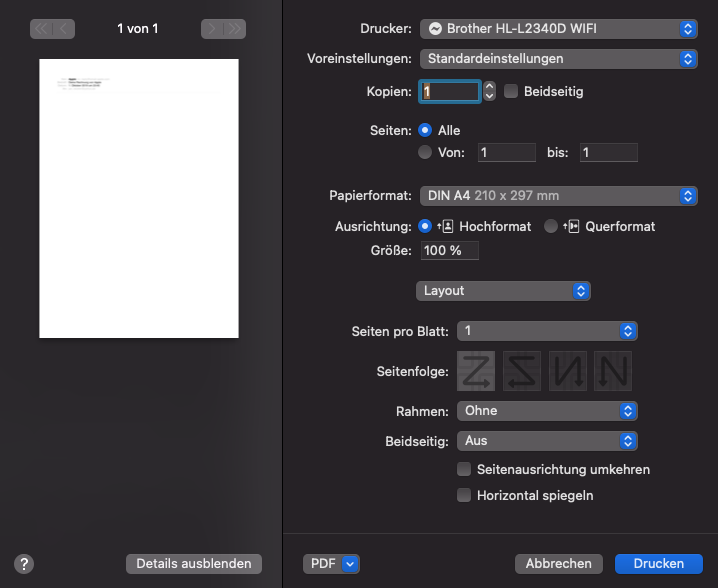Click the Abbrechen button
The width and height of the screenshot is (718, 588).
point(559,564)
